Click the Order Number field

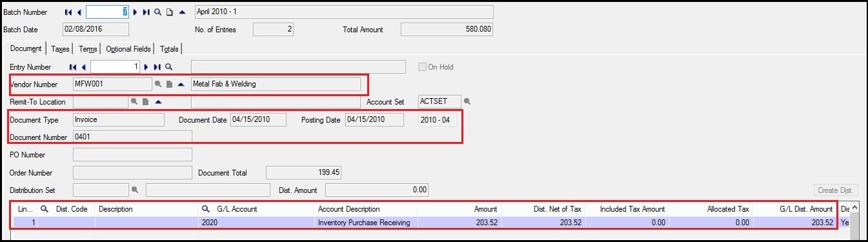click(x=132, y=172)
